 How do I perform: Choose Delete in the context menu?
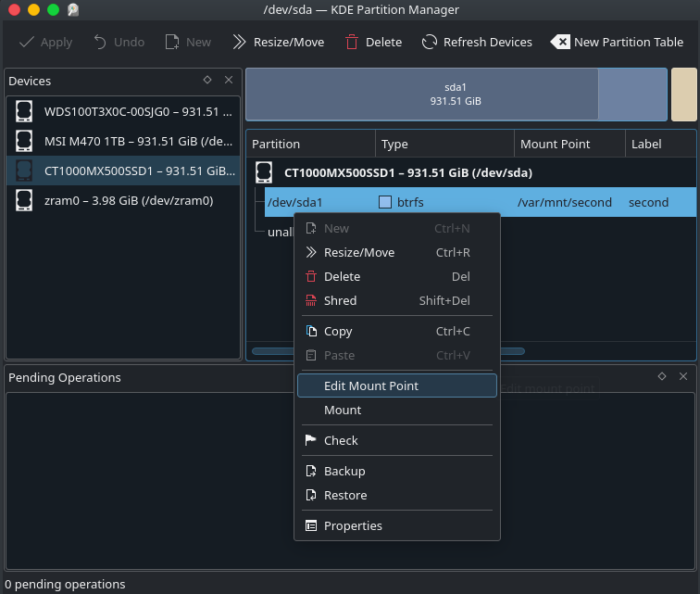click(397, 276)
